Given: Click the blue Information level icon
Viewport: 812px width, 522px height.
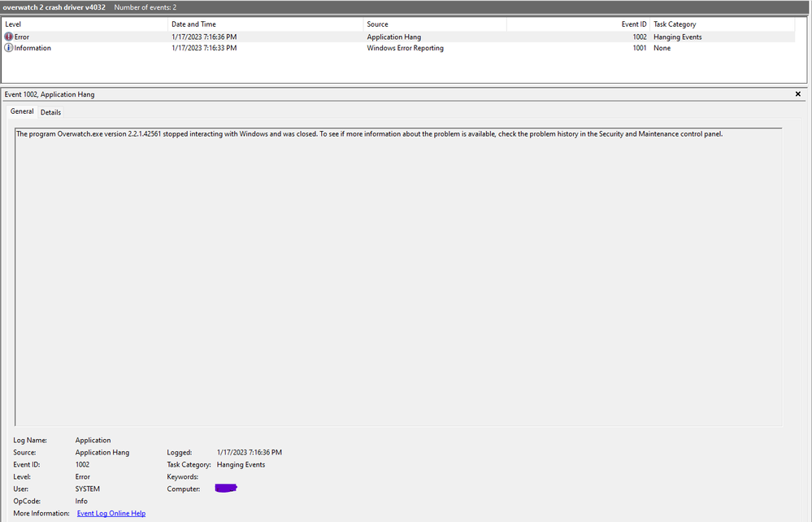Looking at the screenshot, I should pos(8,48).
